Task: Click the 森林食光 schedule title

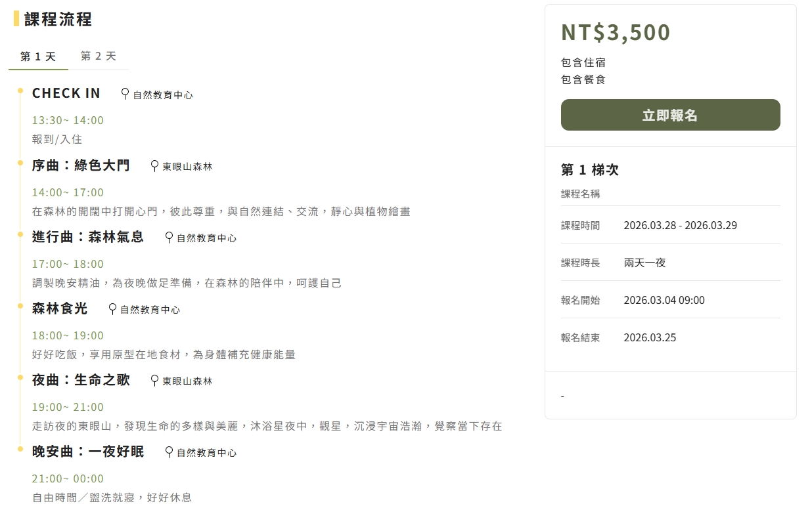Action: point(60,308)
